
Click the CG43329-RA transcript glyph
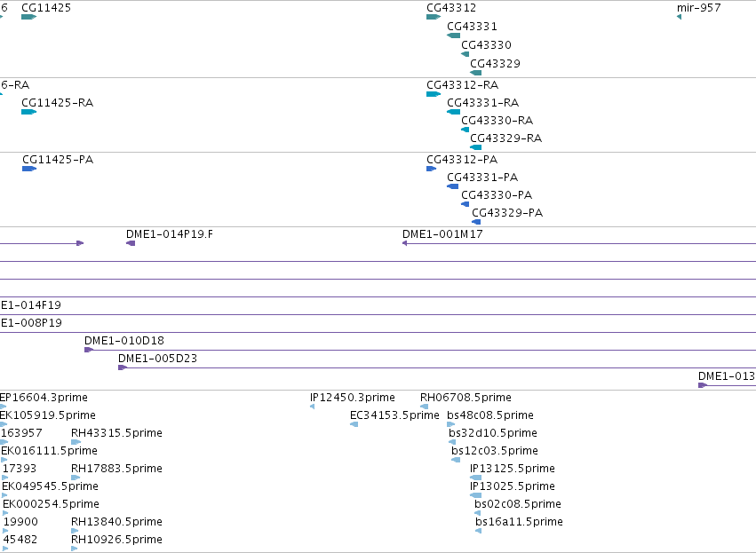(x=476, y=147)
